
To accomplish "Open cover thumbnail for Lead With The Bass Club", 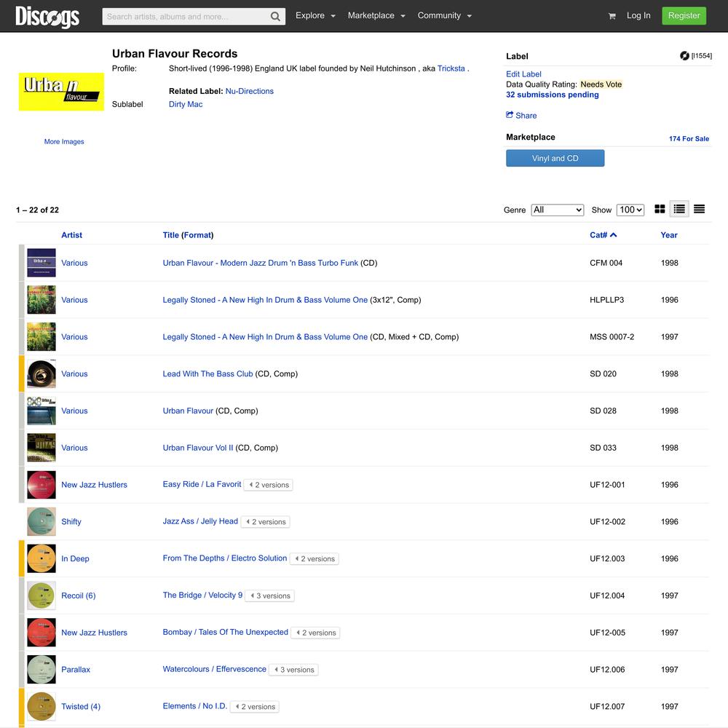I will 41,373.
